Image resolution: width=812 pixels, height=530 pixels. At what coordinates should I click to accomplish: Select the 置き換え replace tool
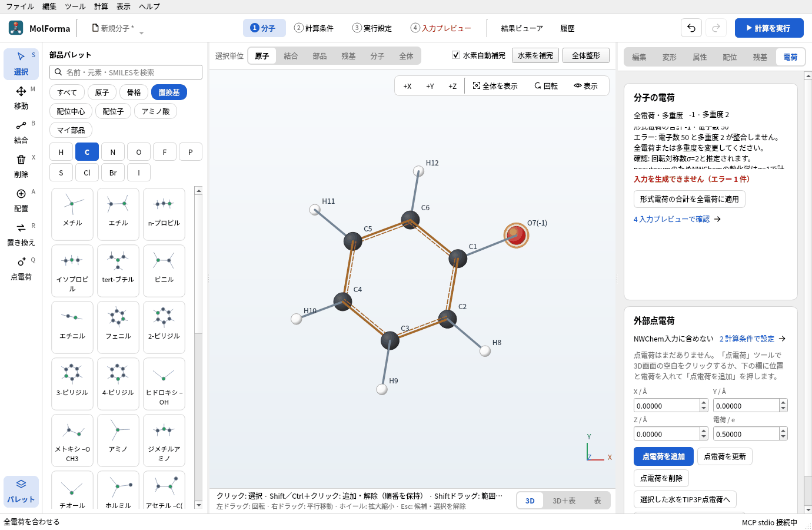coord(21,234)
